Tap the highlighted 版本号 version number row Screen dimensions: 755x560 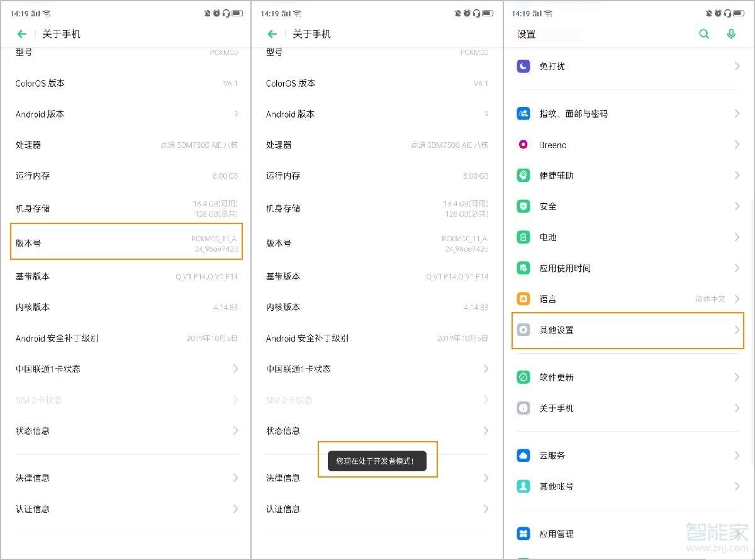(126, 242)
